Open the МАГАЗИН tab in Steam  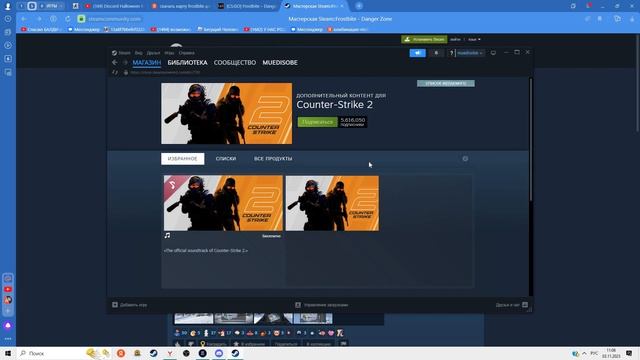coord(147,62)
